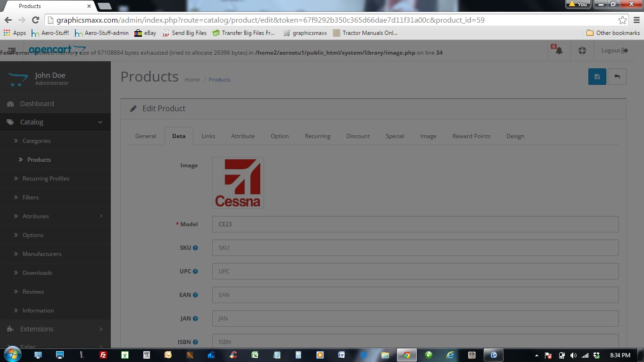
Task: Click the Extensions puzzle icon in sidebar
Action: 10,329
